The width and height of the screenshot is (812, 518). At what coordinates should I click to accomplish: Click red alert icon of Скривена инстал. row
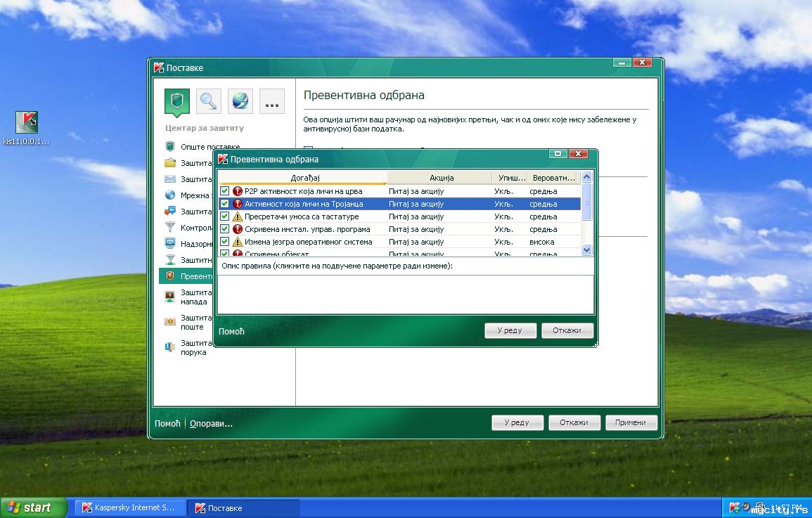tap(238, 228)
